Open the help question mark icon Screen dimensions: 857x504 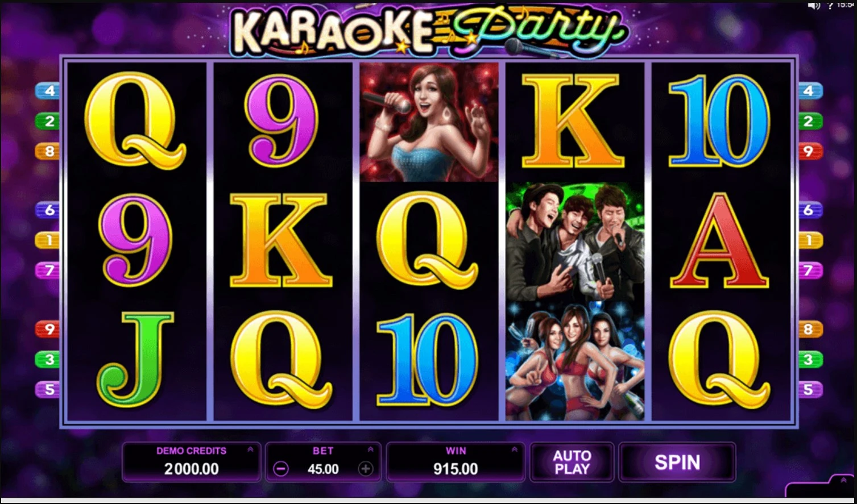pos(830,5)
